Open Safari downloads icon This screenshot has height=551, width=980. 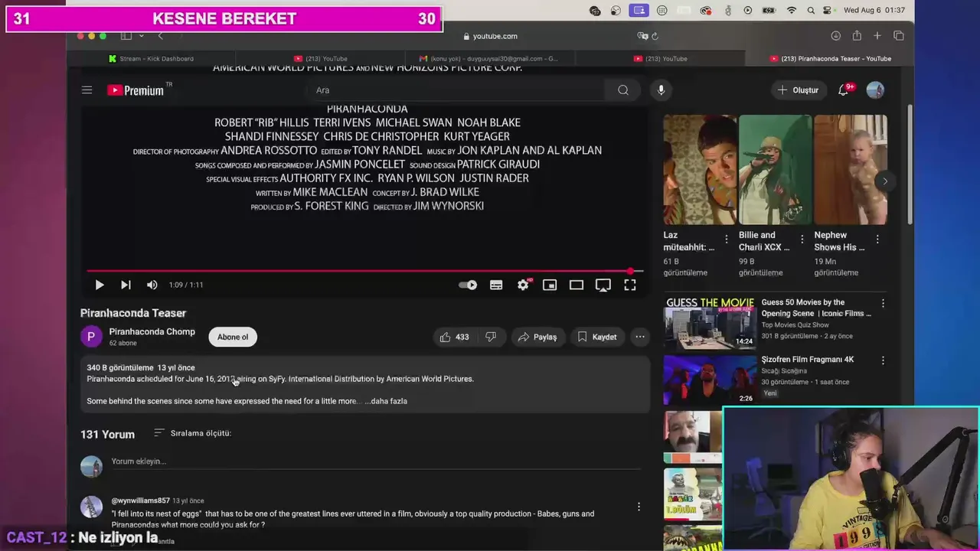pyautogui.click(x=835, y=36)
